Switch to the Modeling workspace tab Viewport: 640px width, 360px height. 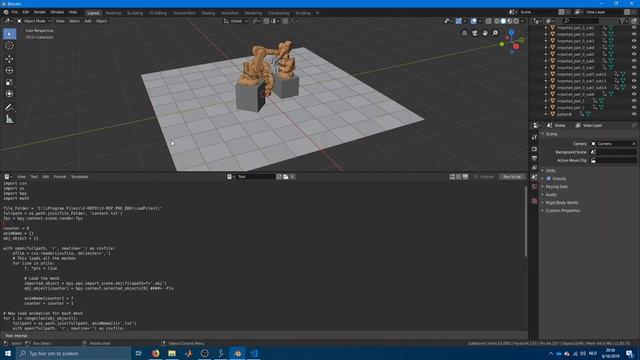pos(113,13)
